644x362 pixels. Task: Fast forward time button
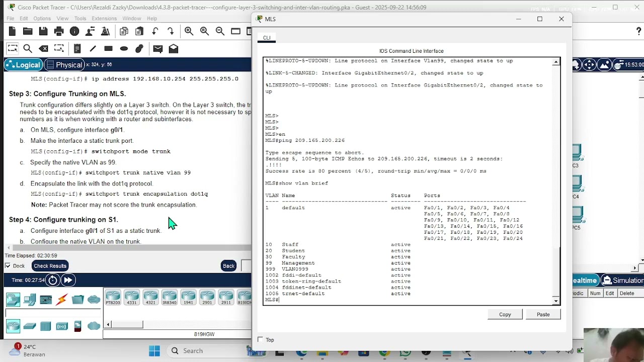pos(68,280)
